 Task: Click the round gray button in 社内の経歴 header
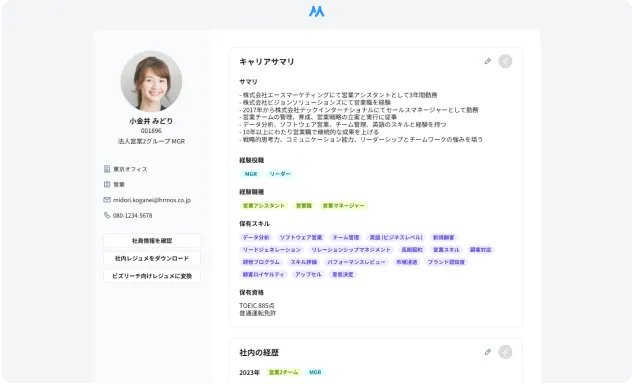(x=505, y=352)
